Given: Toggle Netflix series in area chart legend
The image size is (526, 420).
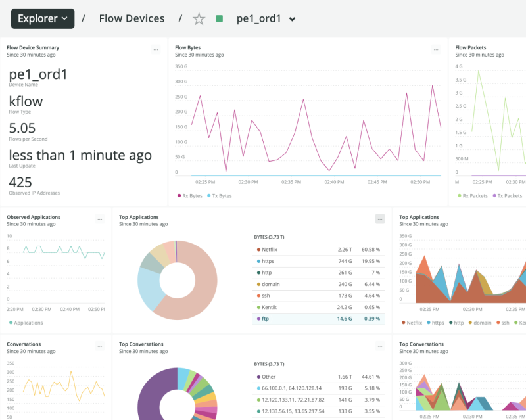Looking at the screenshot, I should pos(411,323).
